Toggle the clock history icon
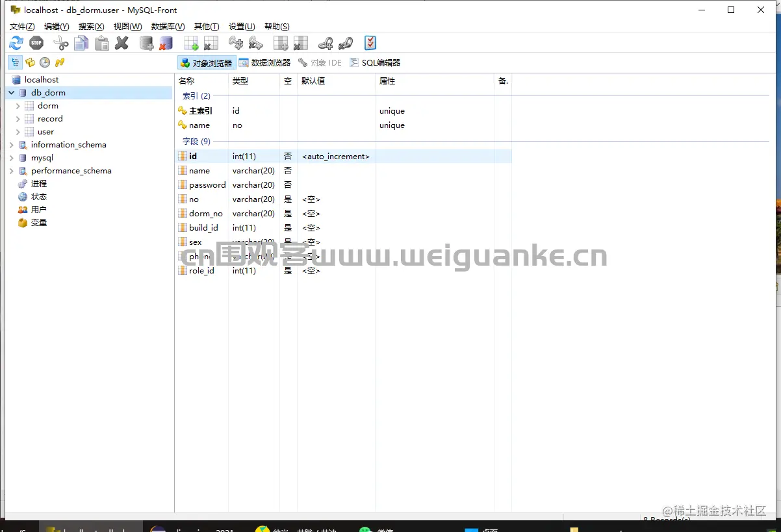 coord(45,62)
